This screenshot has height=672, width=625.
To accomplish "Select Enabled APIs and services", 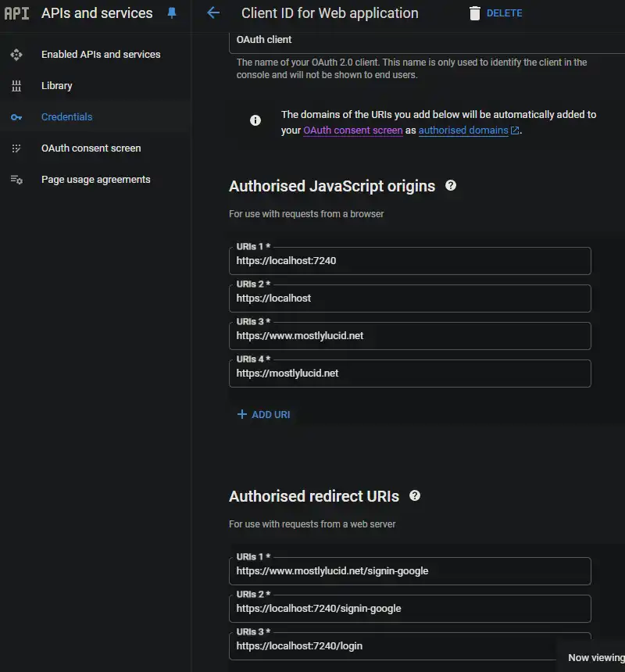I will pos(100,54).
